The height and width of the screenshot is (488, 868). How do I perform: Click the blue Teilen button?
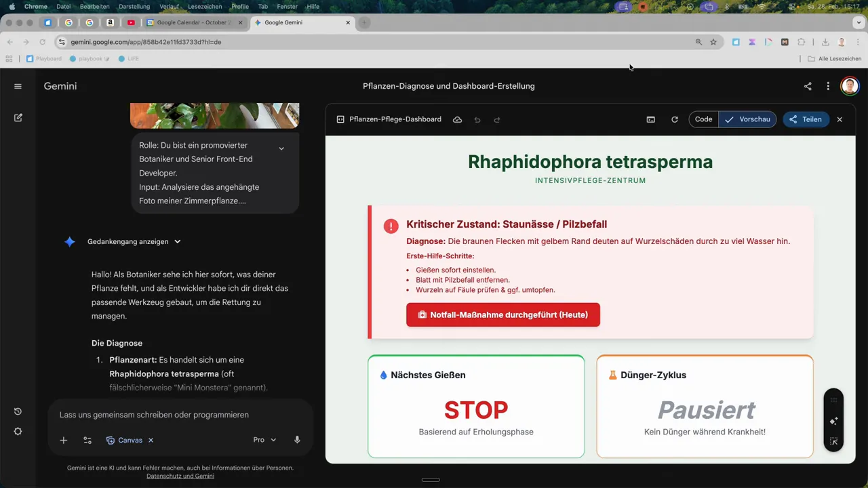pyautogui.click(x=806, y=119)
